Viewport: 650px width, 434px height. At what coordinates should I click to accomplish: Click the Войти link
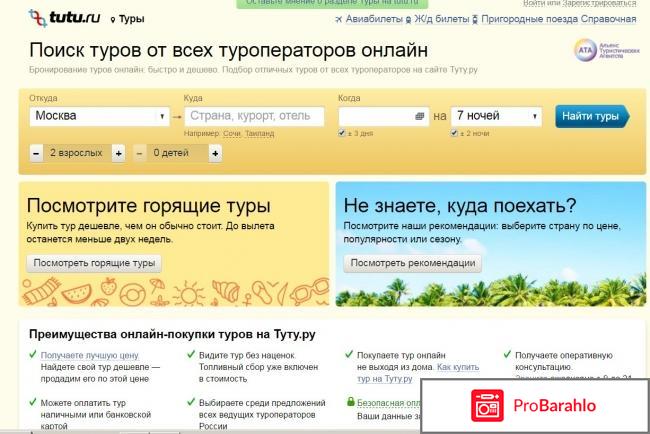point(533,3)
